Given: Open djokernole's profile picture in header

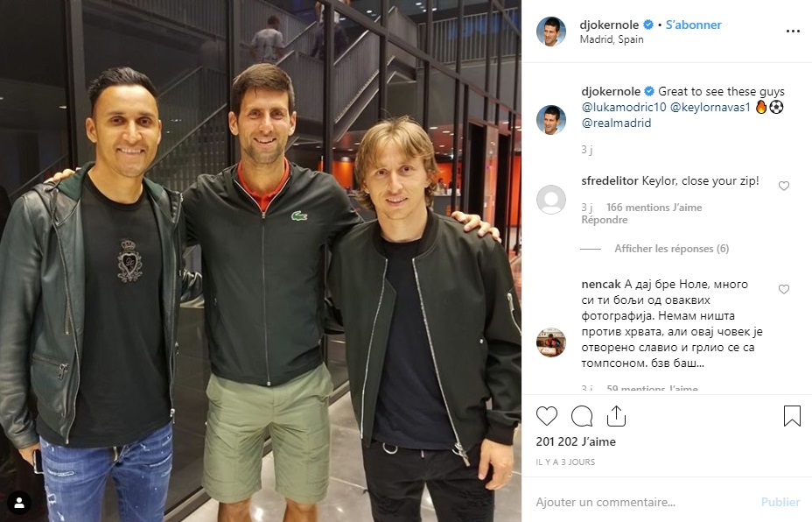Looking at the screenshot, I should [551, 32].
